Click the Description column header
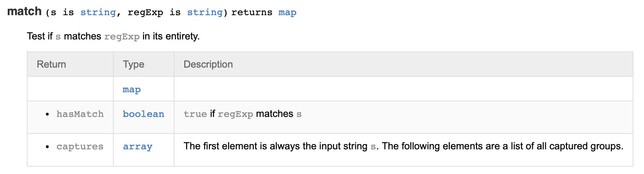 tap(208, 64)
